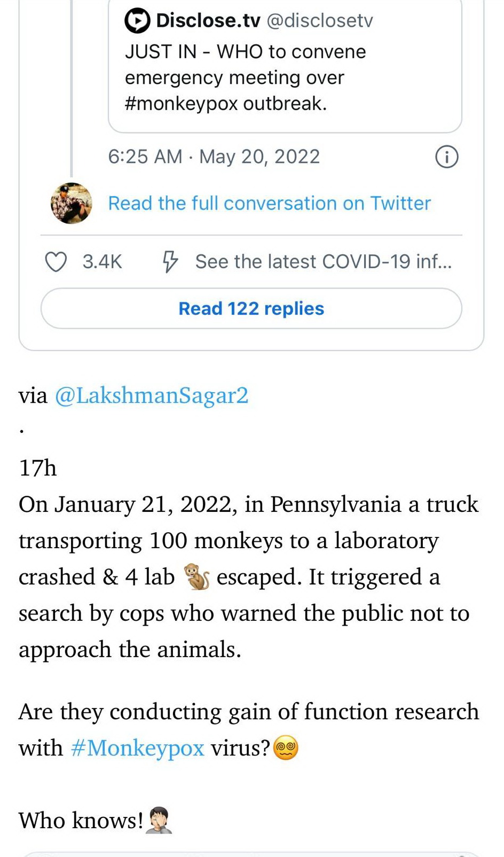Click the Disclose.tv account name
Screen dimensions: 504x857
208,21
